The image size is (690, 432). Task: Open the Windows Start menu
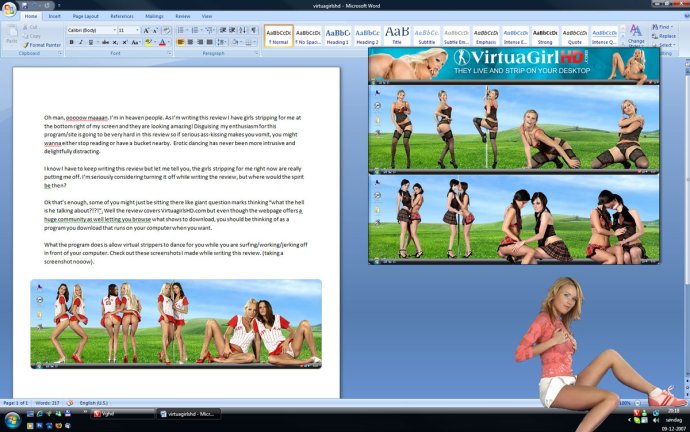12,420
